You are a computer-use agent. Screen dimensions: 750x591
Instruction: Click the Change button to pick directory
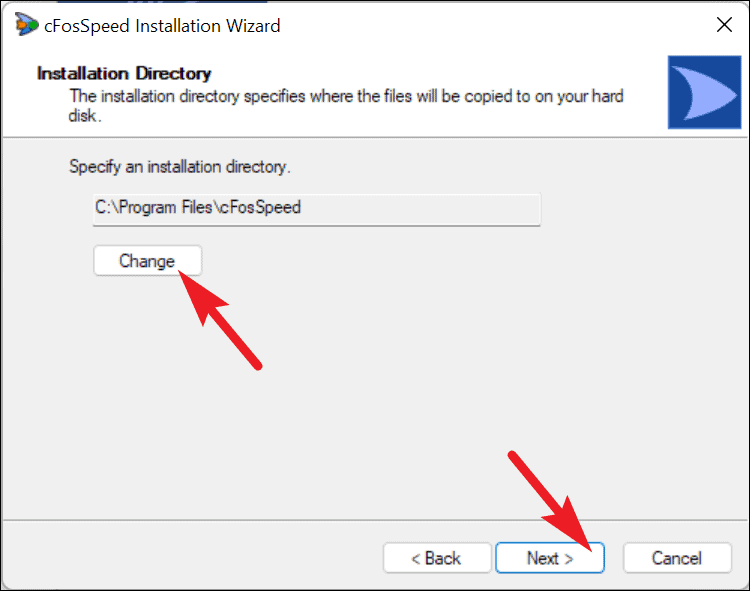coord(147,261)
